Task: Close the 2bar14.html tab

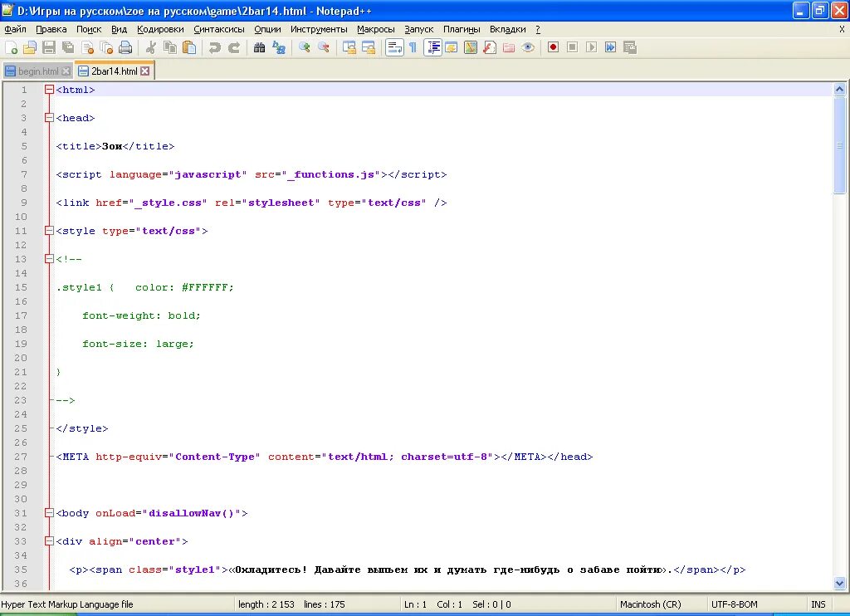Action: (x=145, y=71)
